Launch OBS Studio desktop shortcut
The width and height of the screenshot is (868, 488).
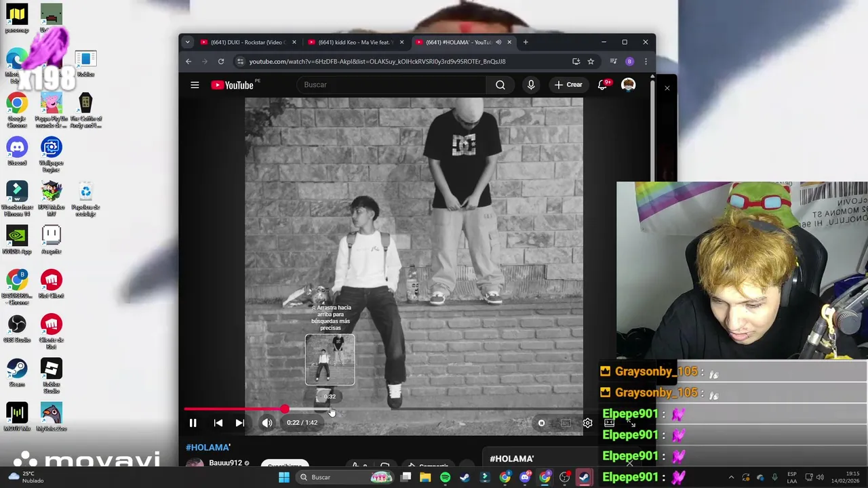17,329
